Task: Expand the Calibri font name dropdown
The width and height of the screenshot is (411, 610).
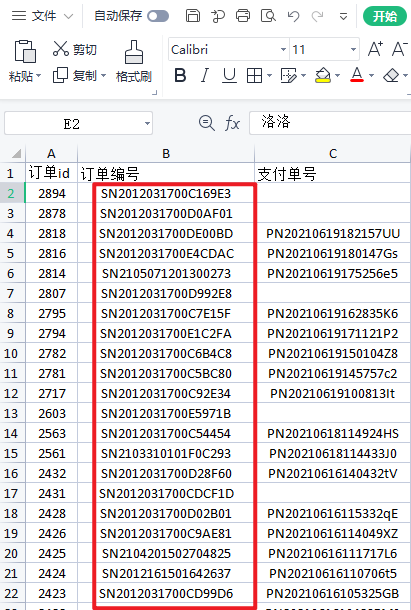Action: (x=283, y=49)
